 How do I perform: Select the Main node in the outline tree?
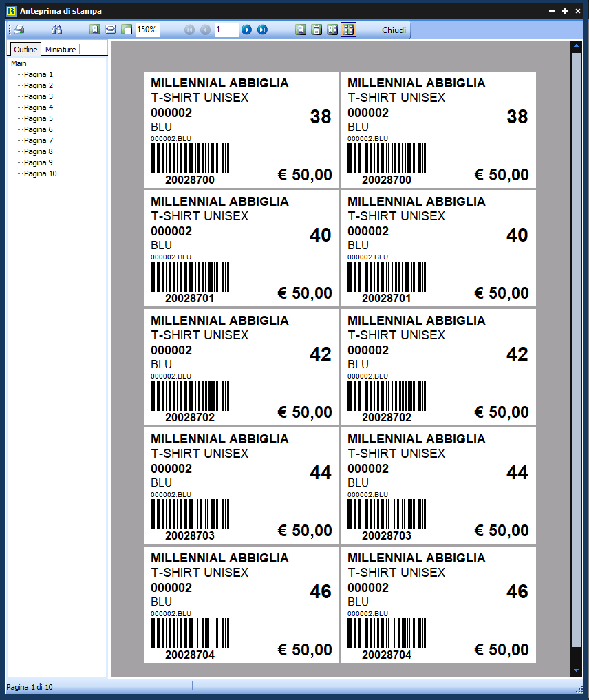click(x=19, y=63)
